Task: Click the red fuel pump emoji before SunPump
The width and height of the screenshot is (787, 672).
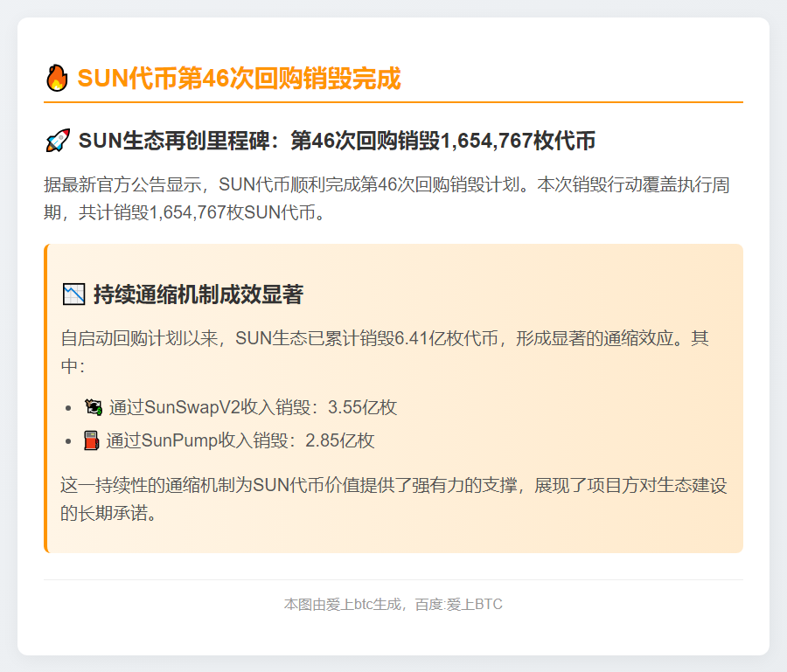Action: click(x=91, y=440)
